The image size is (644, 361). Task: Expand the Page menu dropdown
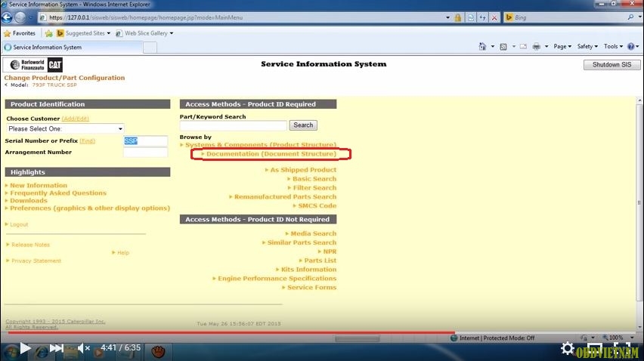coord(562,47)
